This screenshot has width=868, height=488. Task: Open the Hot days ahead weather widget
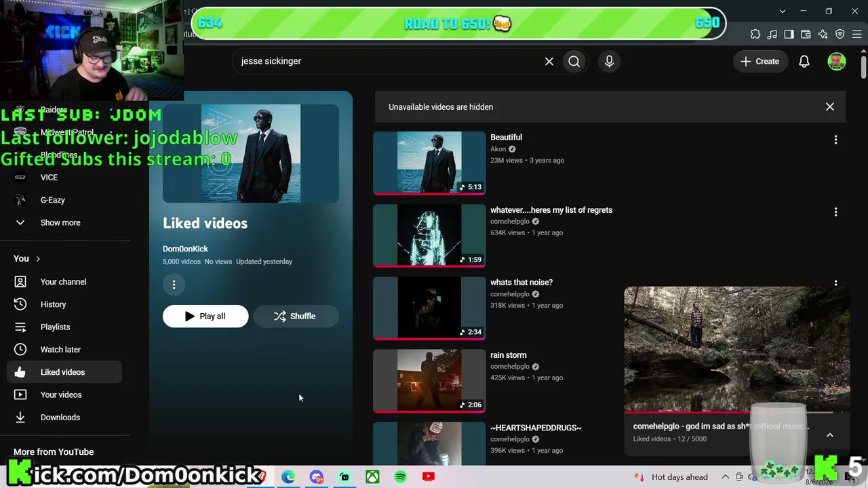671,477
